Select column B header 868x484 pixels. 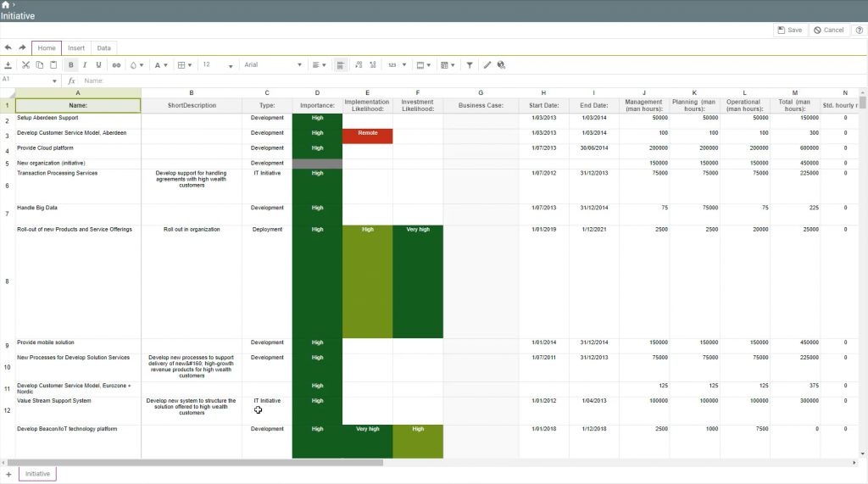(x=192, y=92)
